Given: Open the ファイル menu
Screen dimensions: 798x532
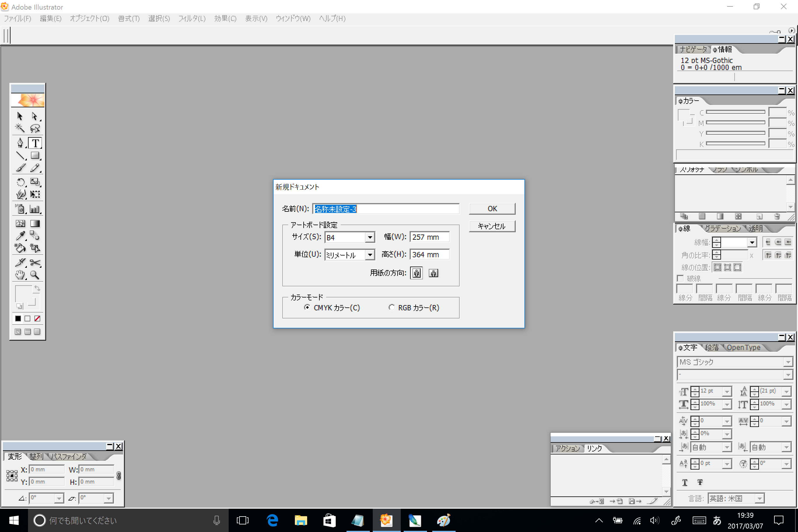Looking at the screenshot, I should [x=17, y=19].
